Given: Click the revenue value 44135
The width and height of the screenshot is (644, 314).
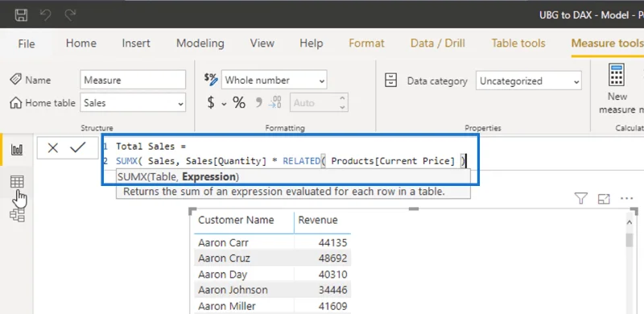Looking at the screenshot, I should tap(332, 242).
